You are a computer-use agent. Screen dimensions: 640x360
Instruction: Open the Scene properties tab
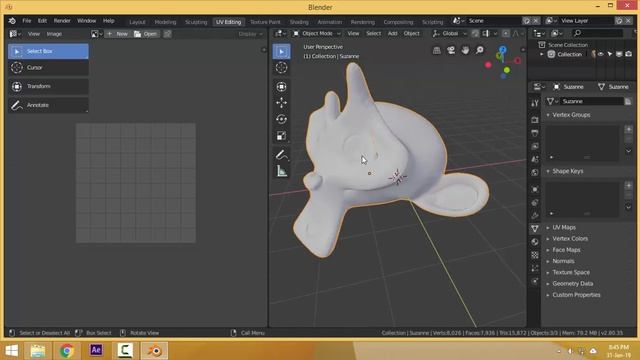(535, 159)
